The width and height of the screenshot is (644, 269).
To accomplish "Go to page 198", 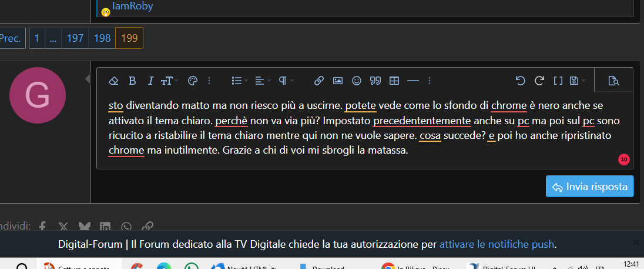I will [x=102, y=38].
